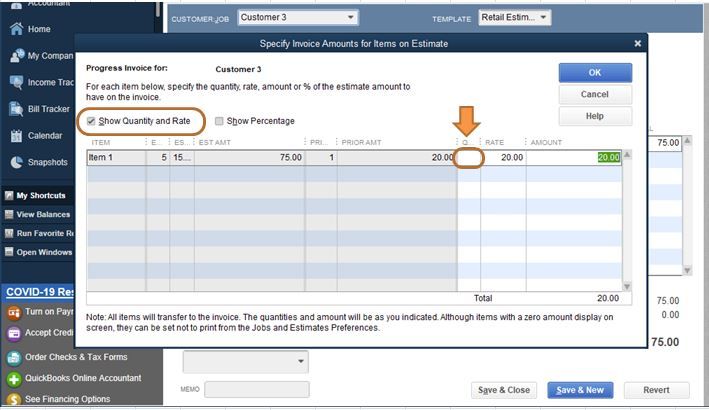Uncheck Show Quantity and Rate checkbox
The width and height of the screenshot is (709, 410).
click(x=91, y=121)
